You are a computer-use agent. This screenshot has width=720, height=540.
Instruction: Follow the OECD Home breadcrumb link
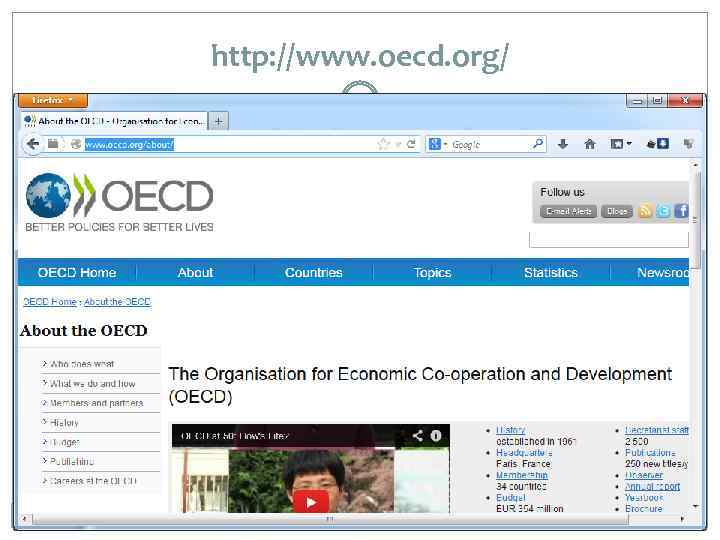[x=50, y=302]
